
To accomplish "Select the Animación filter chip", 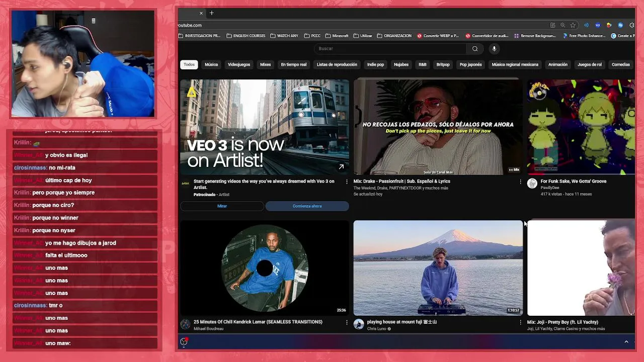I will [558, 64].
